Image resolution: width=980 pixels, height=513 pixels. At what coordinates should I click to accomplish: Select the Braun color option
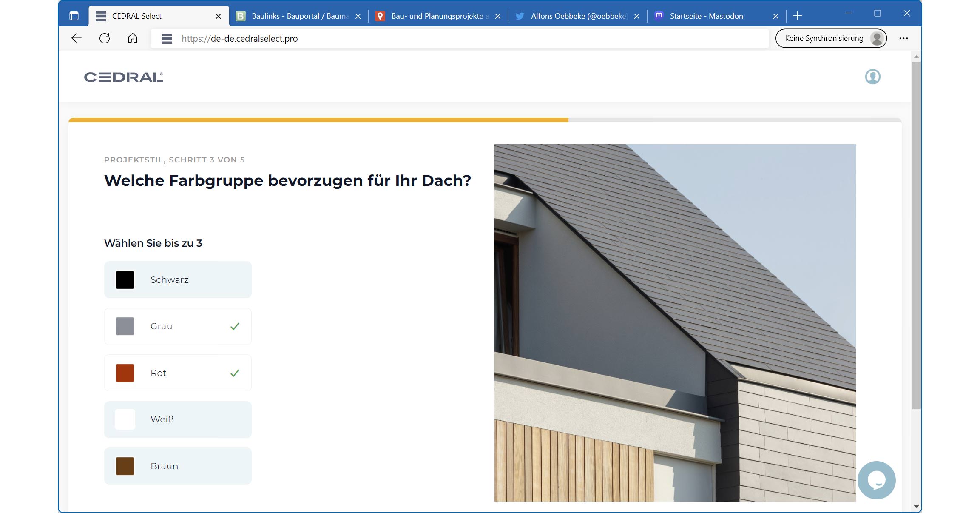click(178, 466)
